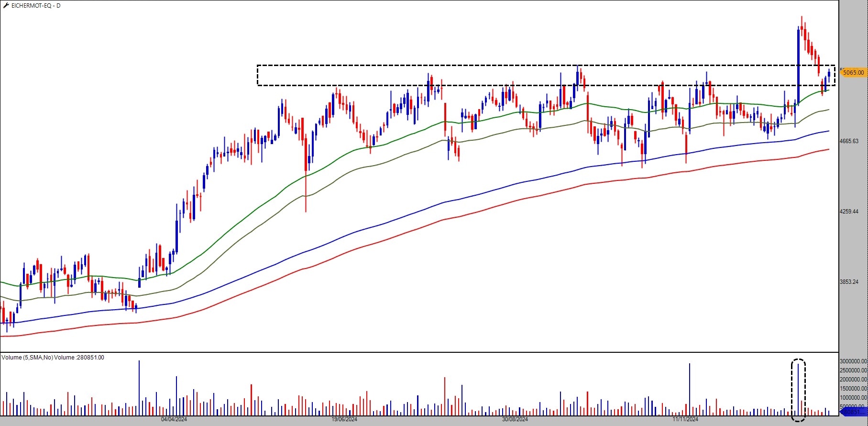Click the 4259.44 price axis label
The image size is (868, 426).
[x=849, y=212]
